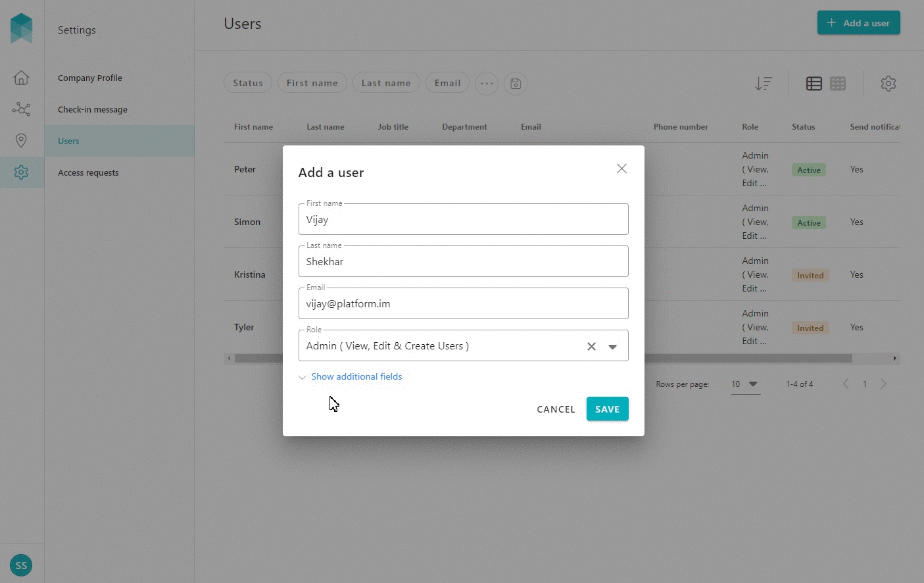Focus the Email field
924x583 pixels.
(x=463, y=303)
